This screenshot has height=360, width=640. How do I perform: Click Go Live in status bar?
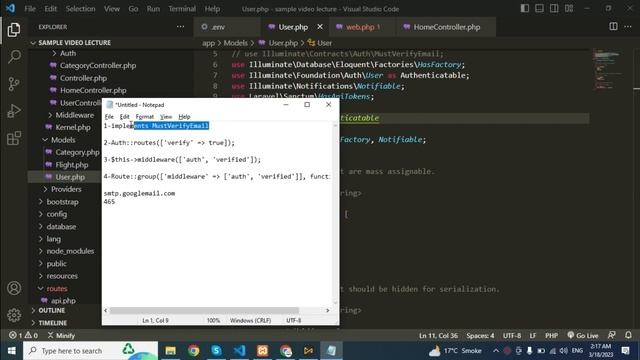(x=582, y=336)
